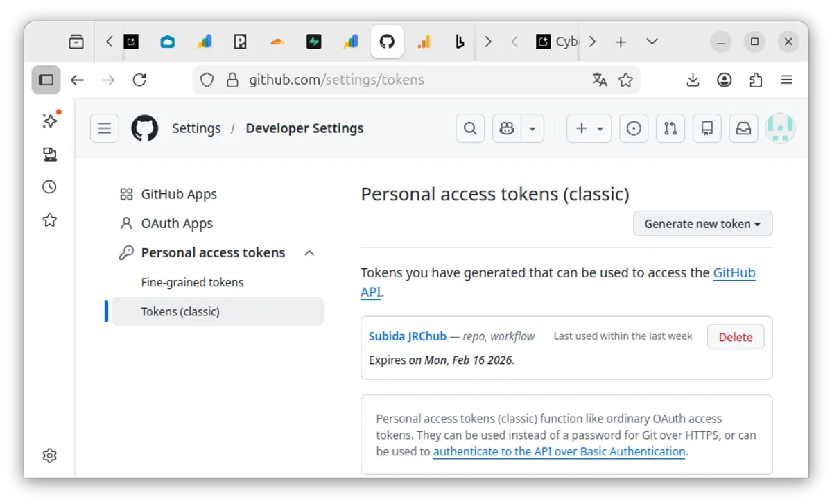Switch to the P logo tab
The width and height of the screenshot is (832, 504).
[240, 42]
